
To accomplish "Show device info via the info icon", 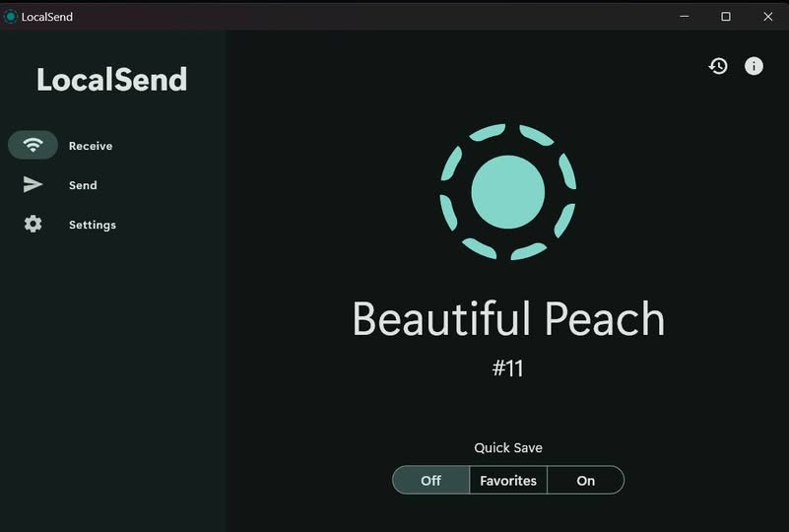I will click(x=754, y=66).
